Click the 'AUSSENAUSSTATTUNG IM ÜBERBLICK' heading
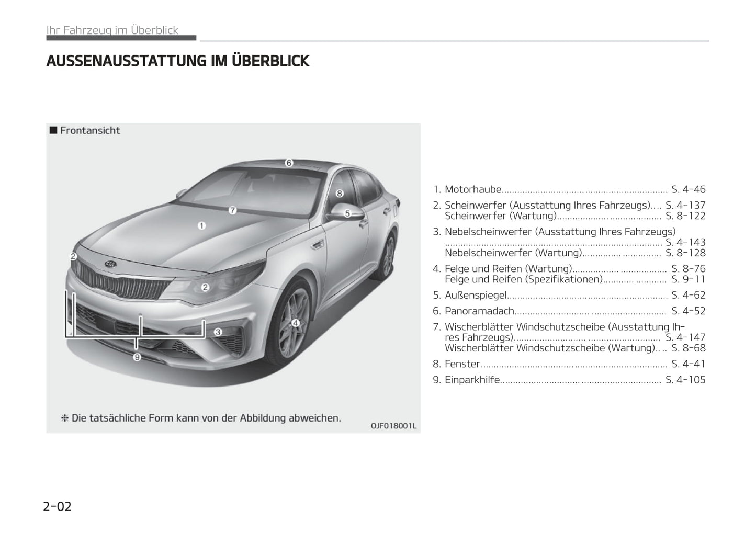Image resolution: width=756 pixels, height=533 pixels. (x=178, y=61)
